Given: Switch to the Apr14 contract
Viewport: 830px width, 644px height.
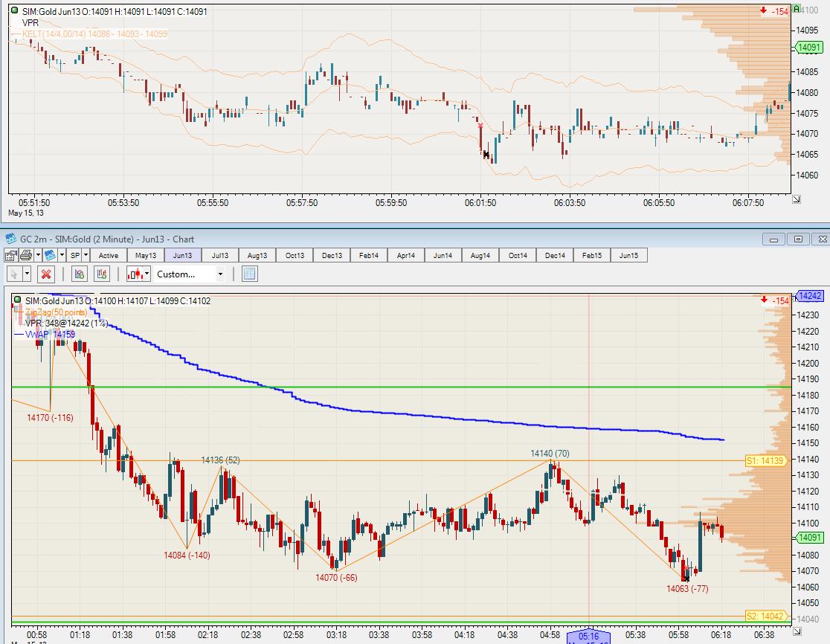Looking at the screenshot, I should pos(406,255).
